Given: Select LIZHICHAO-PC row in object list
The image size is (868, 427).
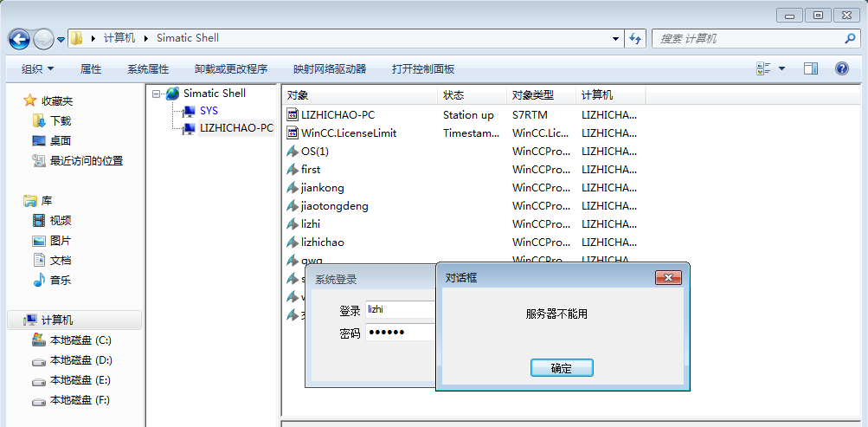Looking at the screenshot, I should click(x=338, y=115).
